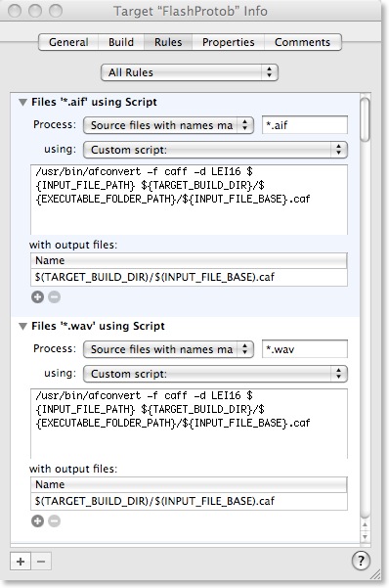Collapse the Files '*.aif' using Script rule

(x=22, y=102)
